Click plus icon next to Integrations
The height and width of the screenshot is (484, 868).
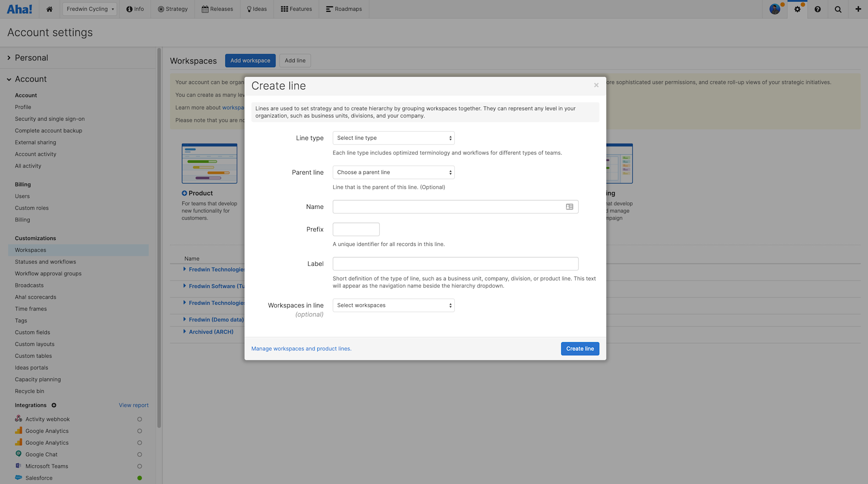54,405
